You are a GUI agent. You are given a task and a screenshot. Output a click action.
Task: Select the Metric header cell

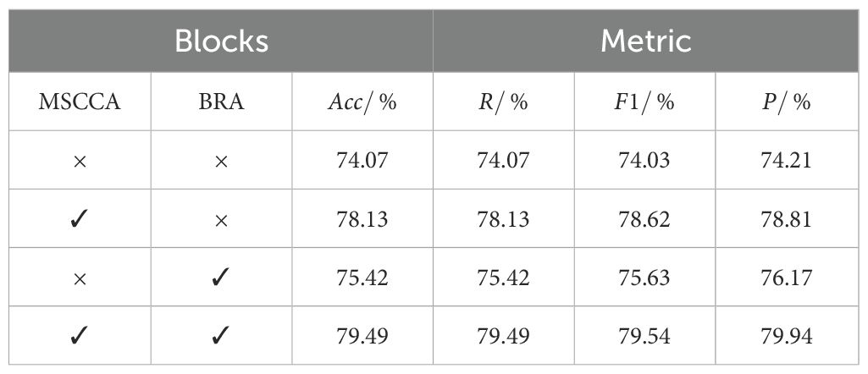[x=646, y=41]
